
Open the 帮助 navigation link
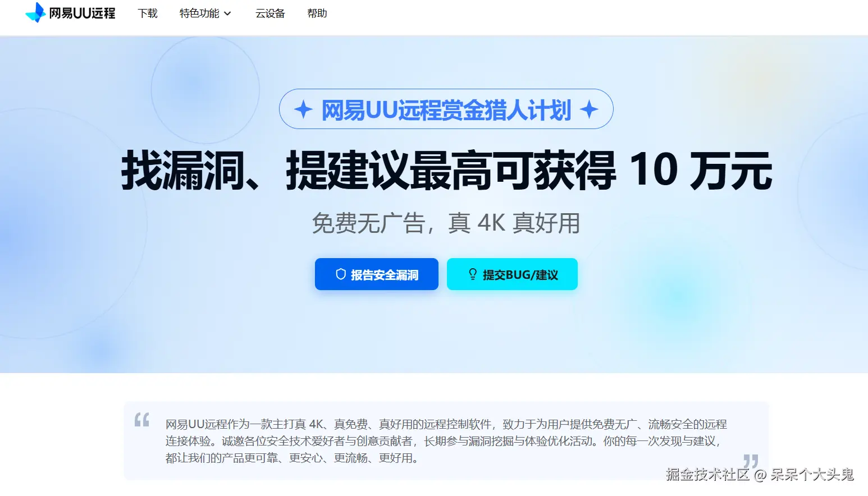(x=317, y=13)
